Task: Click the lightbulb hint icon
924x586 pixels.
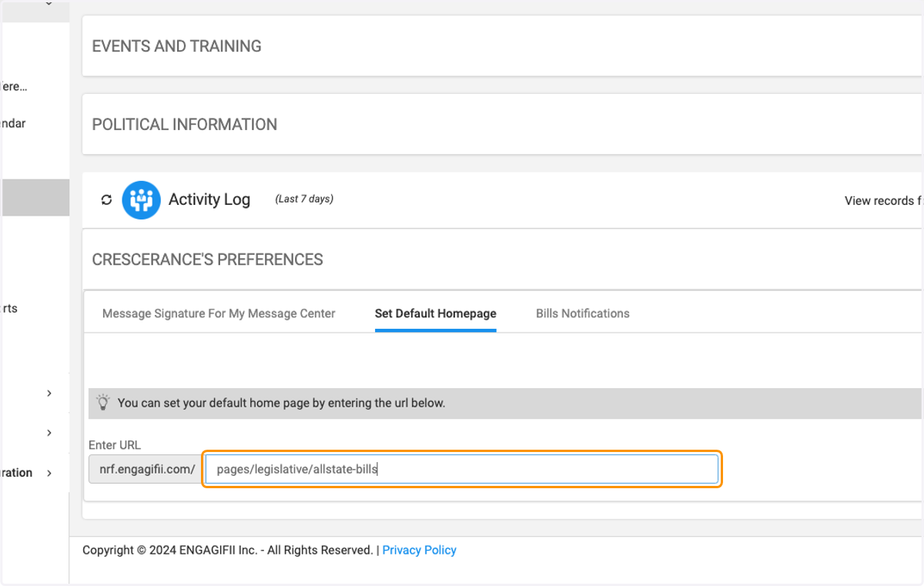Action: click(x=102, y=402)
